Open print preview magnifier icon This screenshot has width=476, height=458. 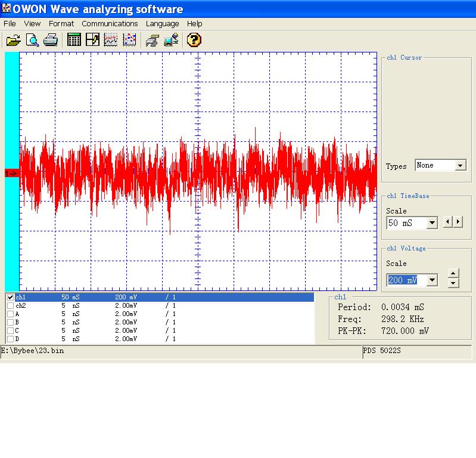(32, 40)
